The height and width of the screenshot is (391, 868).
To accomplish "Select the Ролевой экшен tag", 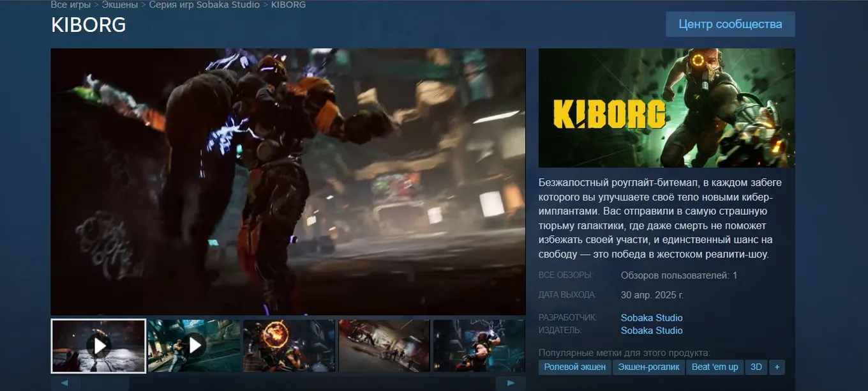I will 575,367.
